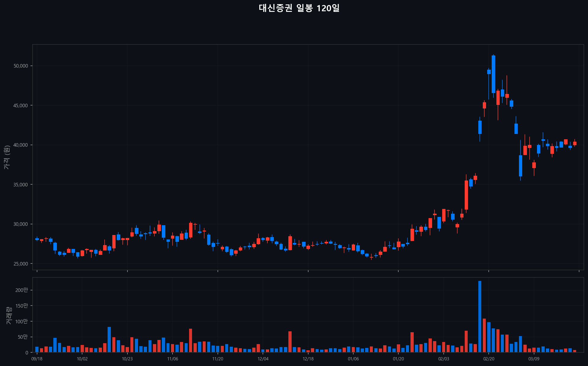Click the tallest blue volume bar
Image resolution: width=588 pixels, height=366 pixels.
(x=480, y=317)
